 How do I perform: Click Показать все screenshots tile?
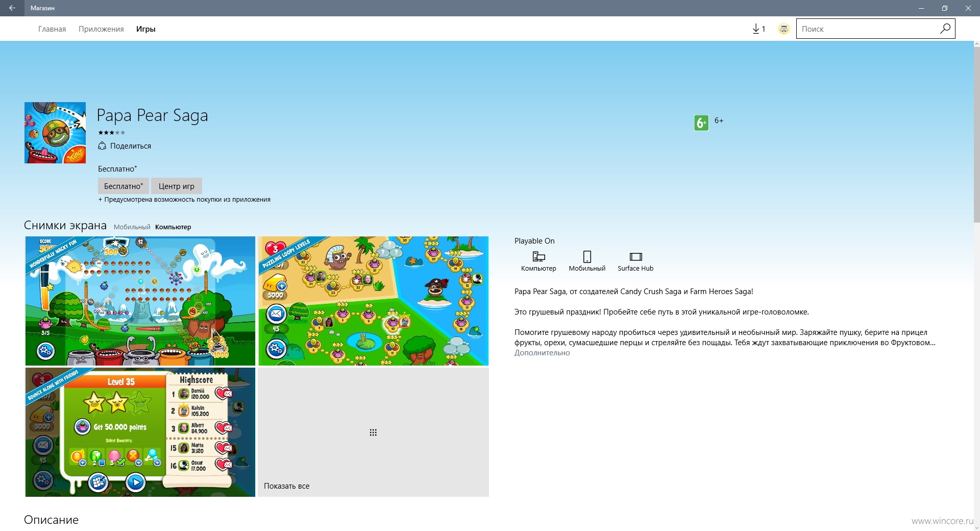(x=373, y=432)
